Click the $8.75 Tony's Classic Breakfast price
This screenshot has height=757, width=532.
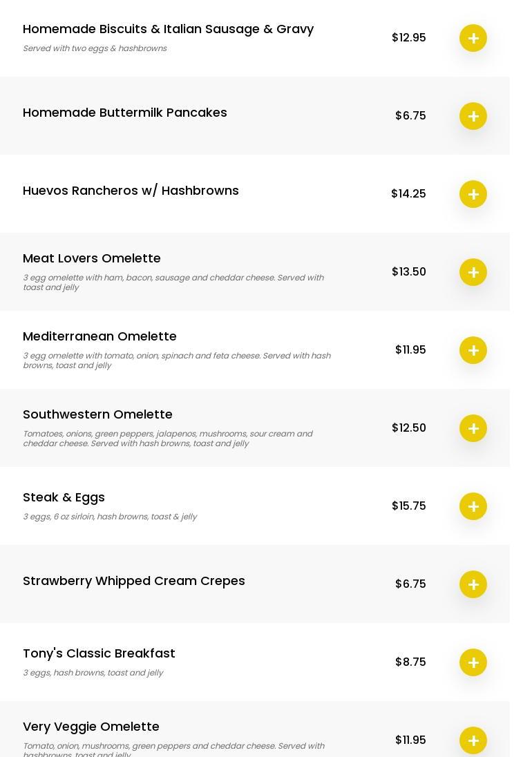[x=410, y=662]
